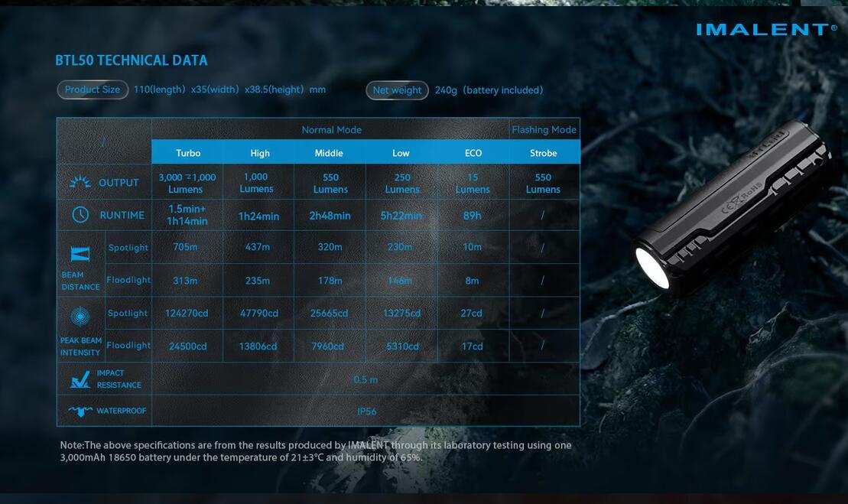The image size is (848, 504).
Task: Click the 2h48min runtime cell
Action: click(x=330, y=216)
